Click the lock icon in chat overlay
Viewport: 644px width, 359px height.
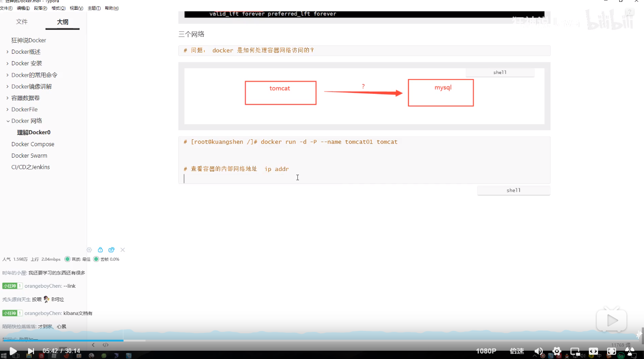click(100, 250)
